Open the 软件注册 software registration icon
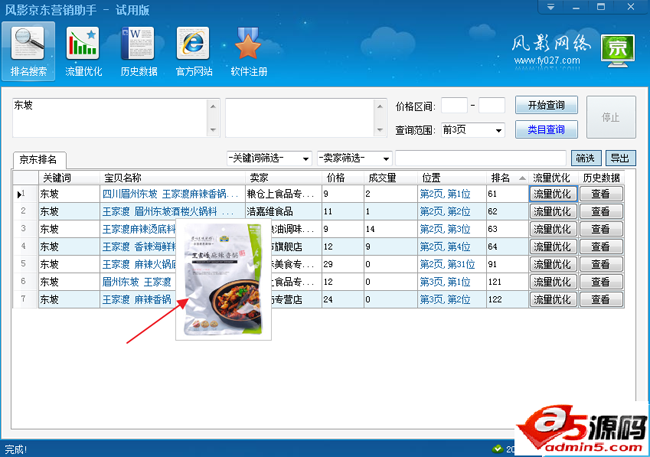The image size is (650, 457). (249, 51)
